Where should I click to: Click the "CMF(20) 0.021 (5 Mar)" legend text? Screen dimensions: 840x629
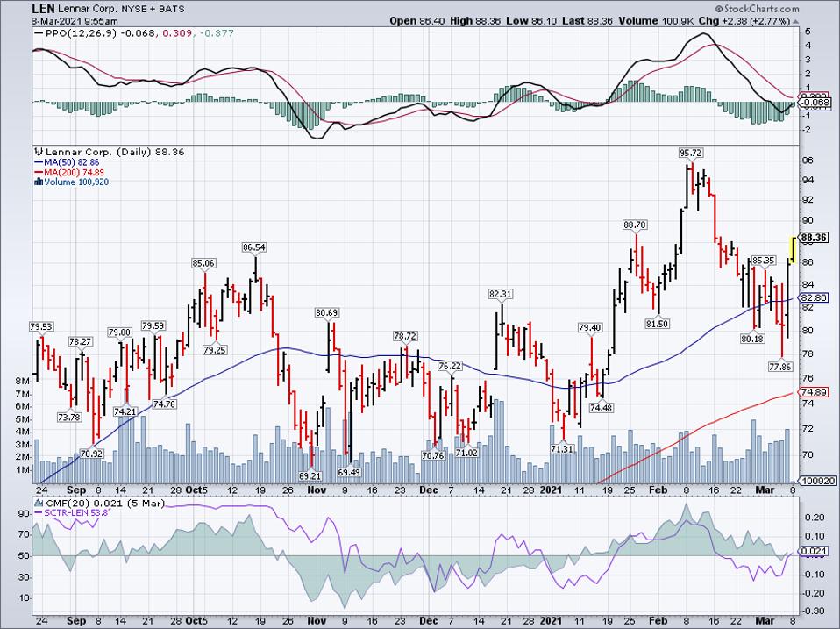point(105,503)
